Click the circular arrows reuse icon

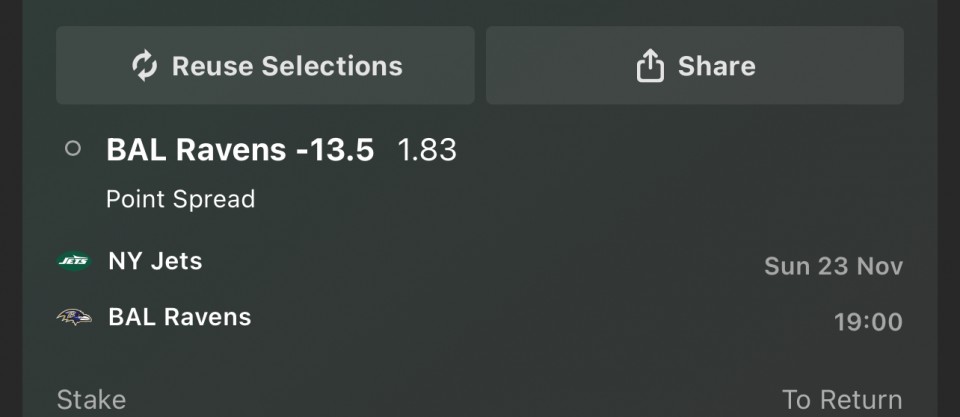click(x=145, y=66)
